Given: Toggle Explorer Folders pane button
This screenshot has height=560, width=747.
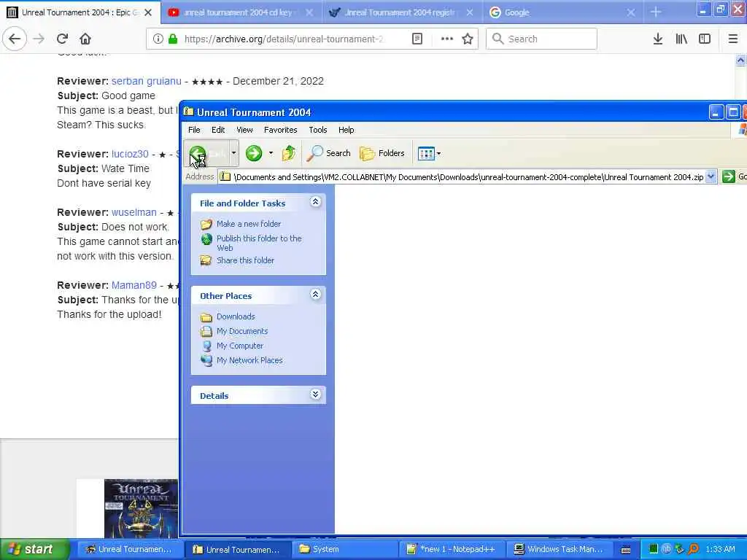Looking at the screenshot, I should (382, 153).
